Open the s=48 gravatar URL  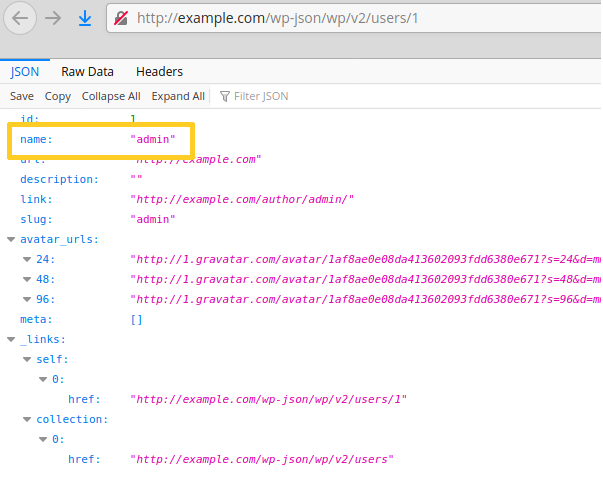coord(365,280)
